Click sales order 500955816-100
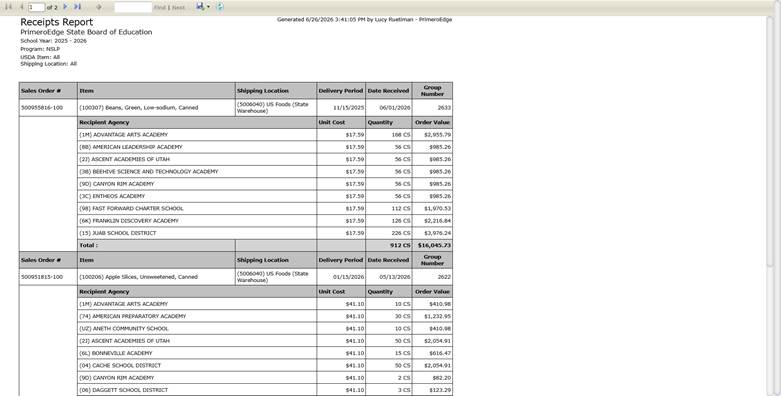The width and height of the screenshot is (781, 396). [x=42, y=108]
